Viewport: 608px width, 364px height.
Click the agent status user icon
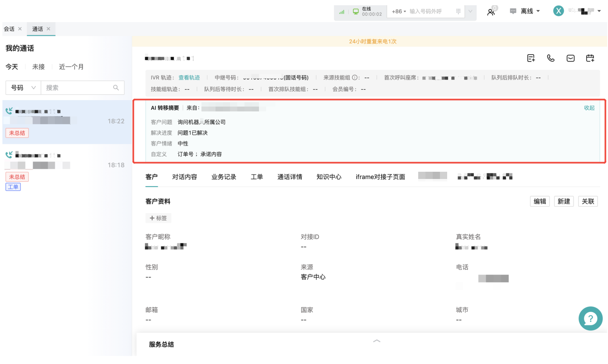pos(491,12)
